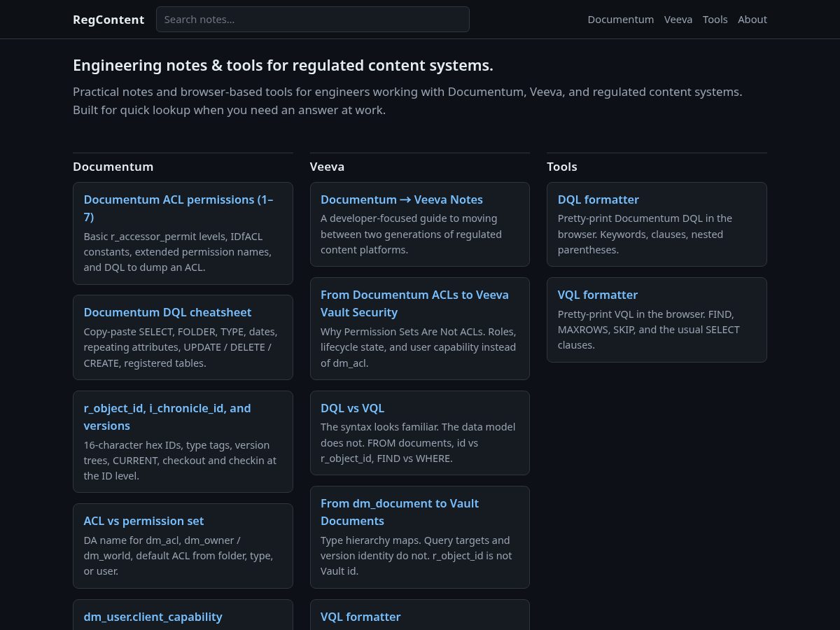Viewport: 840px width, 630px height.
Task: Open ACL vs permission set note
Action: pyautogui.click(x=183, y=546)
